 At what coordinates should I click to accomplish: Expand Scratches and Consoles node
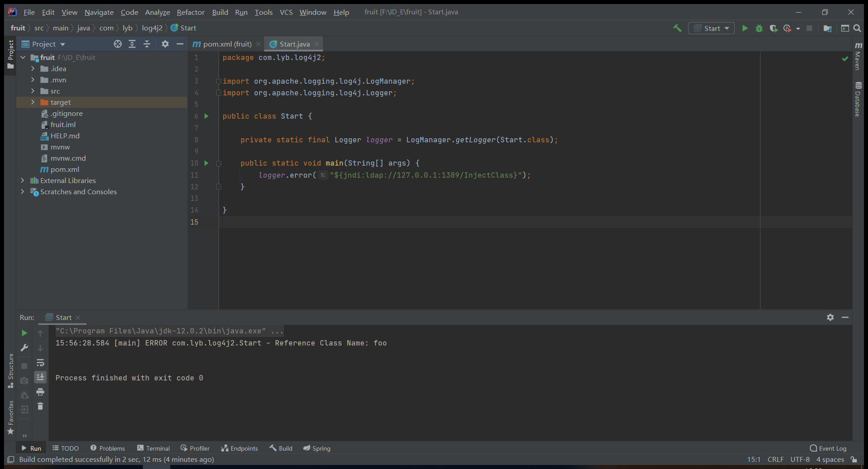[23, 192]
